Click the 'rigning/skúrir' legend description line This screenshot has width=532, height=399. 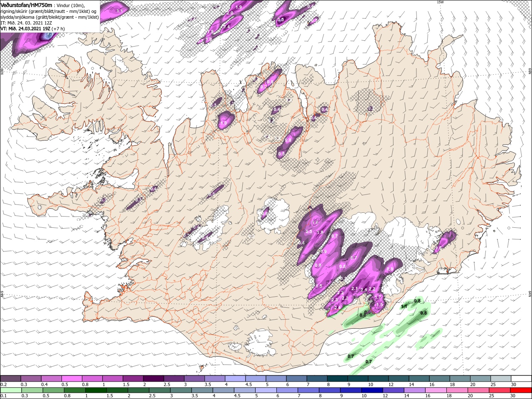click(49, 11)
